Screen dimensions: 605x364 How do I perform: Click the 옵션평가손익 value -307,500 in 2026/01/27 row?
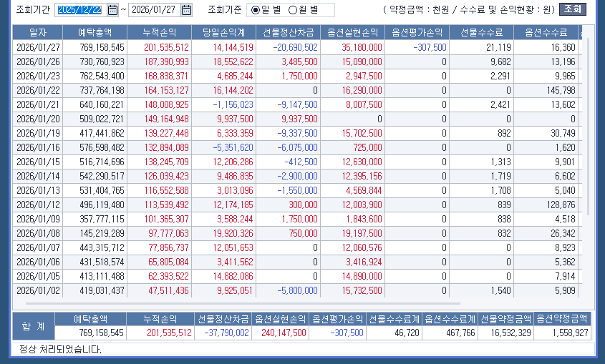point(430,47)
